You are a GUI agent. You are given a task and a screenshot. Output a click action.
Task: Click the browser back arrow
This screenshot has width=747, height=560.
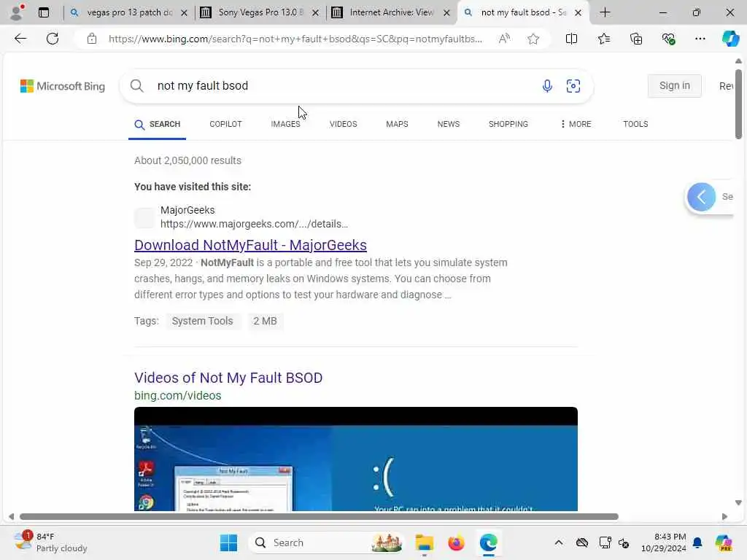tap(20, 39)
